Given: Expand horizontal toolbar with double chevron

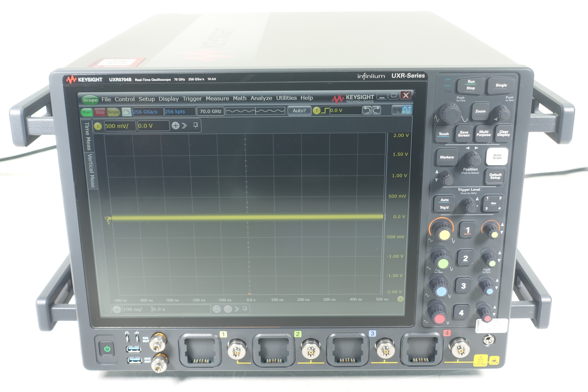Looking at the screenshot, I should (237, 309).
